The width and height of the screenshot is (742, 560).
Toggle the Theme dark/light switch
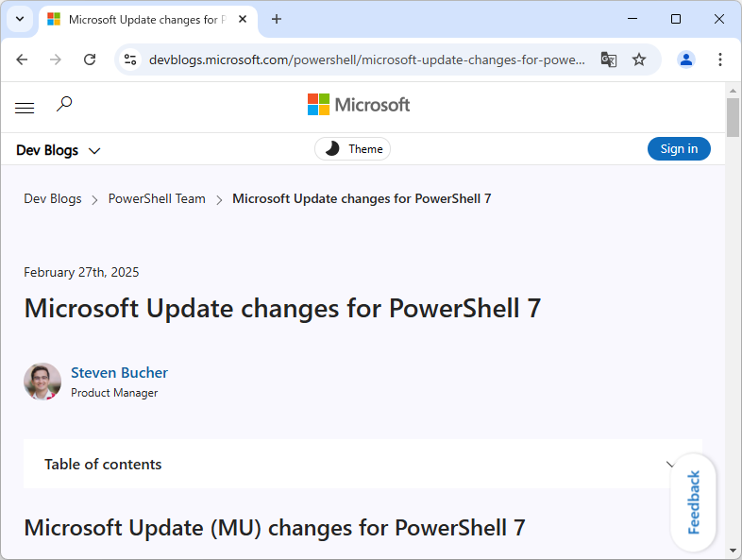click(352, 149)
